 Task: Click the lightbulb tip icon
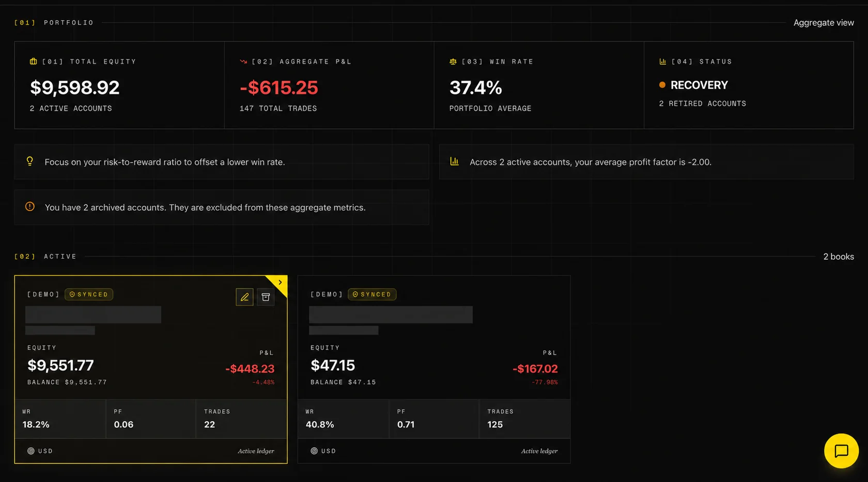[x=30, y=161]
